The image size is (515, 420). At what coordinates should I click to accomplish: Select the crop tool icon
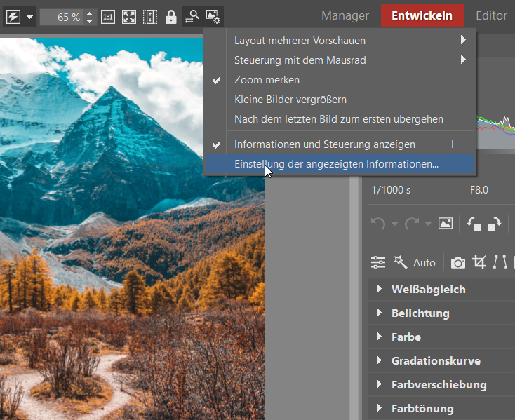click(480, 263)
